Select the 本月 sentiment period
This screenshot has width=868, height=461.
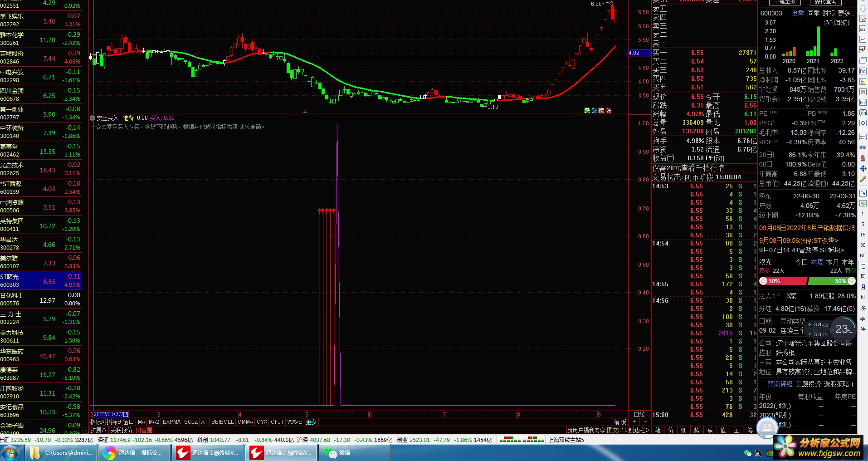(x=832, y=262)
